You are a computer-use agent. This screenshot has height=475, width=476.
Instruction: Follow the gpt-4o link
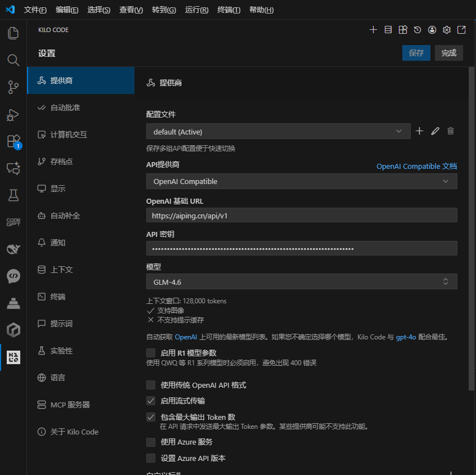pyautogui.click(x=406, y=337)
